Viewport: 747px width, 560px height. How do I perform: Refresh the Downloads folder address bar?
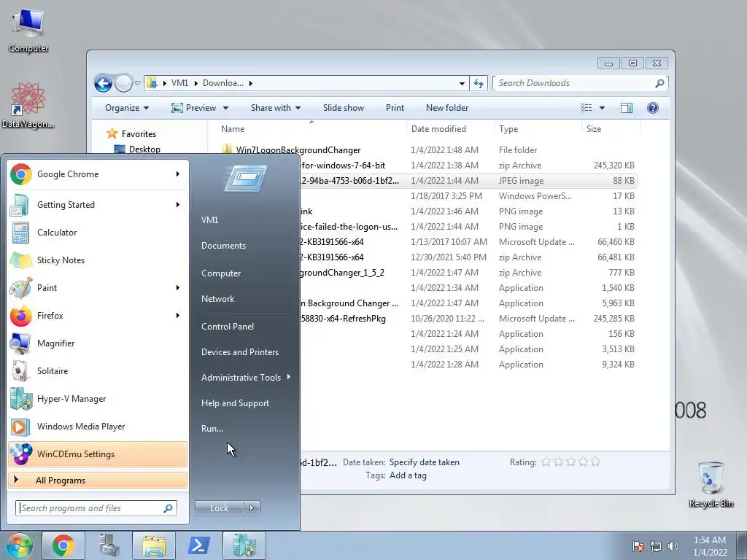coord(479,83)
